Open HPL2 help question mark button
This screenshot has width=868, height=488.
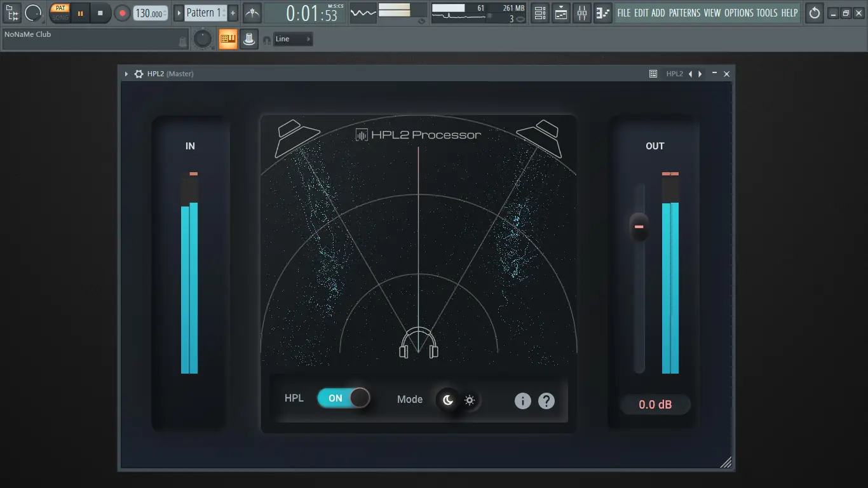[546, 401]
